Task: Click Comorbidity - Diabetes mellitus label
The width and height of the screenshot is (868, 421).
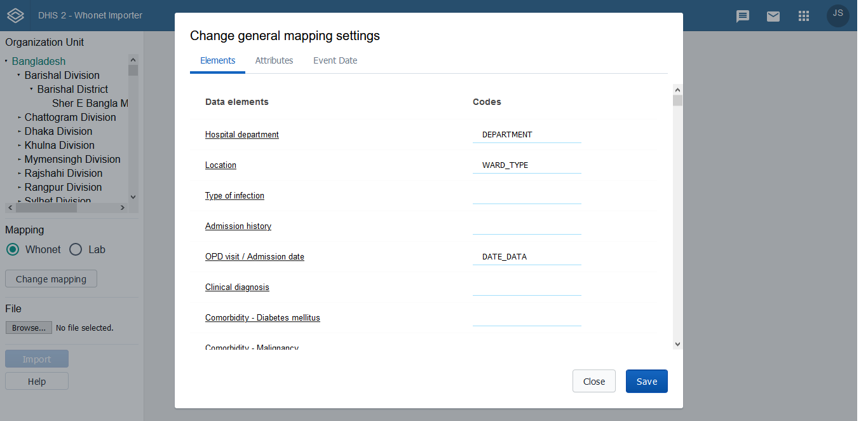Action: click(x=262, y=318)
